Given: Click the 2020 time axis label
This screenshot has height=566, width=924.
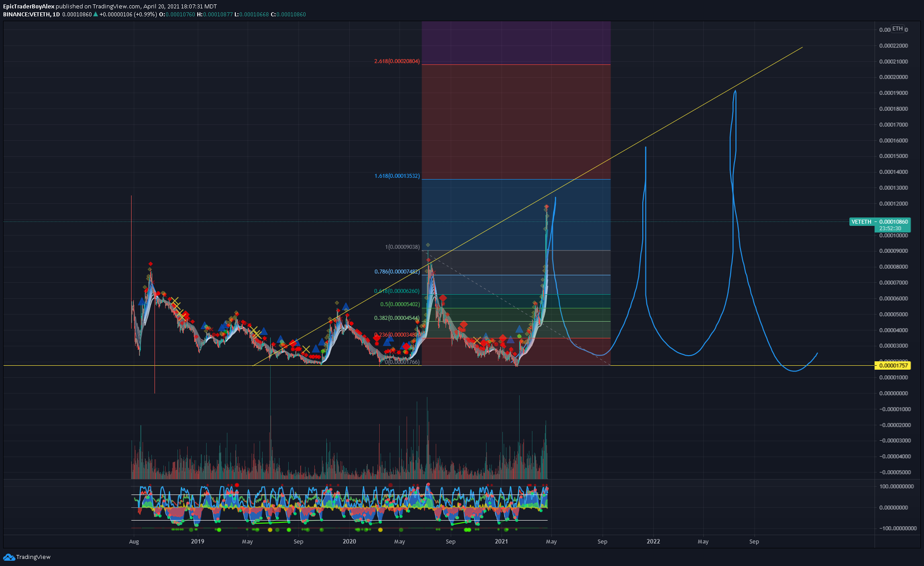Looking at the screenshot, I should pos(349,541).
